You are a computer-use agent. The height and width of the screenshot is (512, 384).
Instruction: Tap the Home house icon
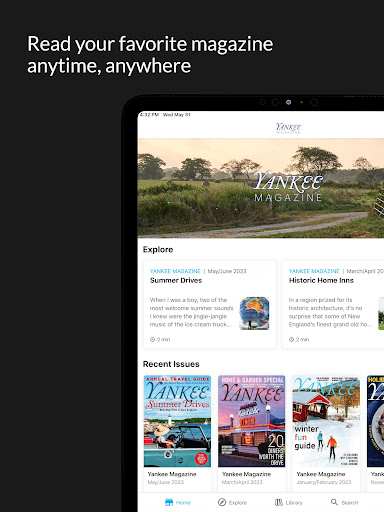169,502
